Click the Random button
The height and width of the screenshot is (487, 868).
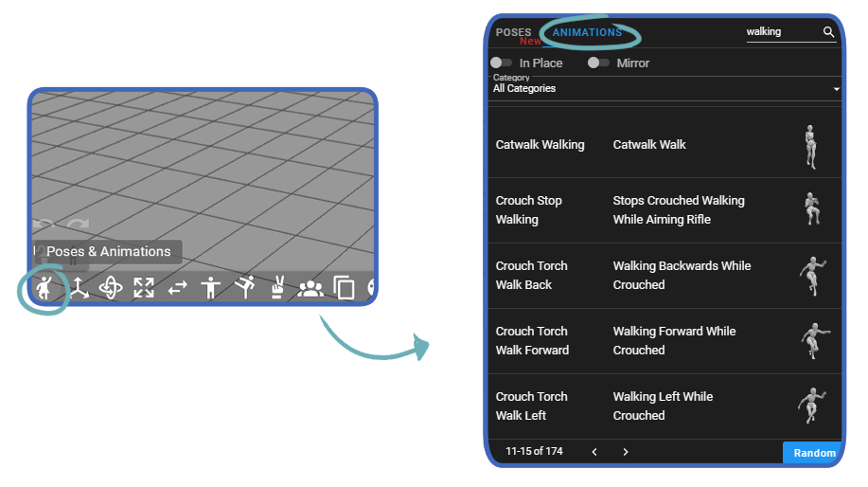click(x=814, y=453)
